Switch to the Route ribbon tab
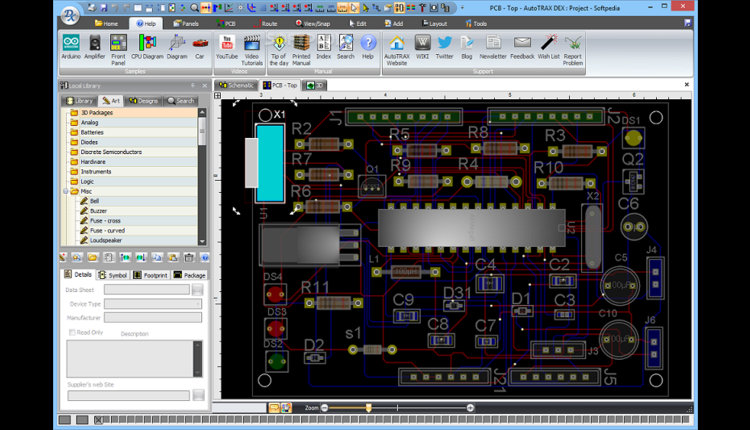 coord(265,23)
